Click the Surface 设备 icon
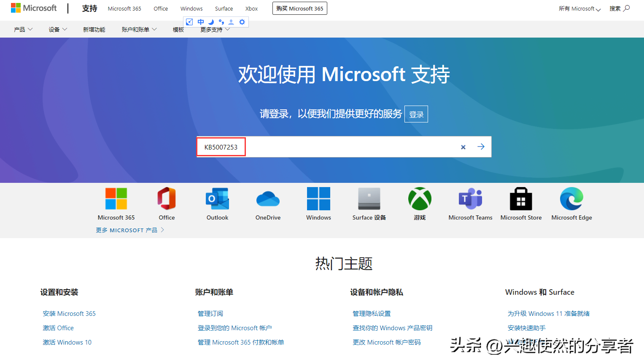This screenshot has height=364, width=644. tap(369, 199)
